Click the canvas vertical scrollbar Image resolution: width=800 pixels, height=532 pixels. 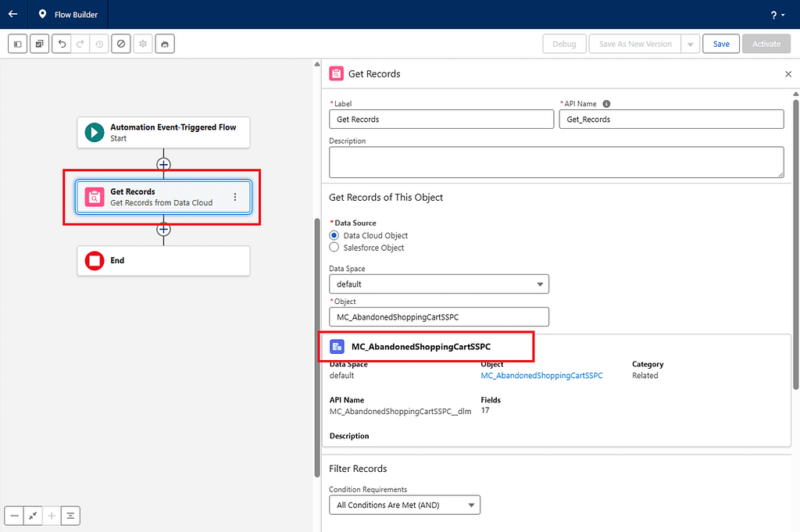pos(317,347)
